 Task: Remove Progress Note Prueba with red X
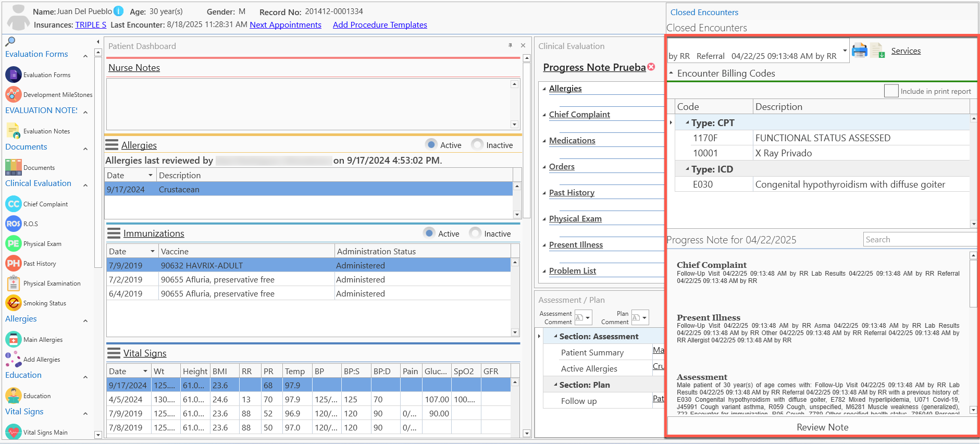[x=651, y=67]
